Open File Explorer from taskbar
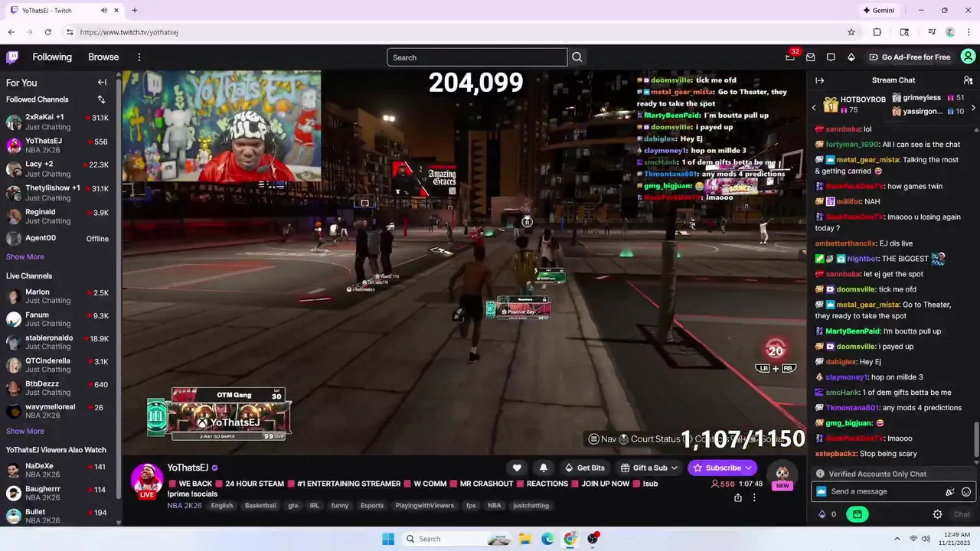980x551 pixels. [525, 539]
